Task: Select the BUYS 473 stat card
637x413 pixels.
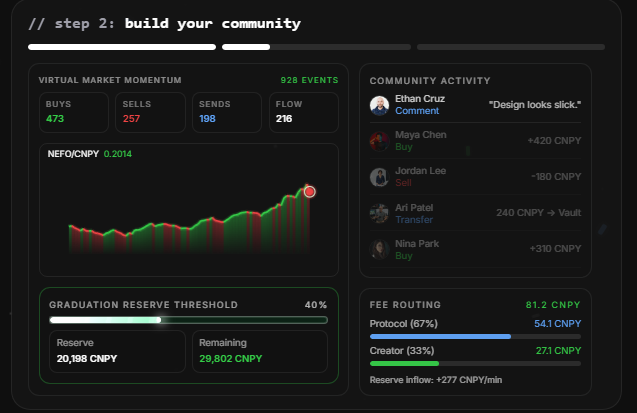Action: (74, 112)
